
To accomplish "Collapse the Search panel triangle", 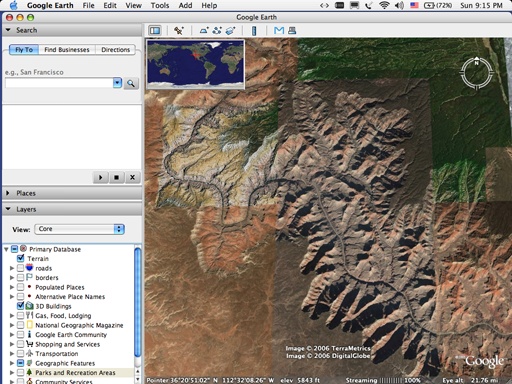I will [x=8, y=30].
